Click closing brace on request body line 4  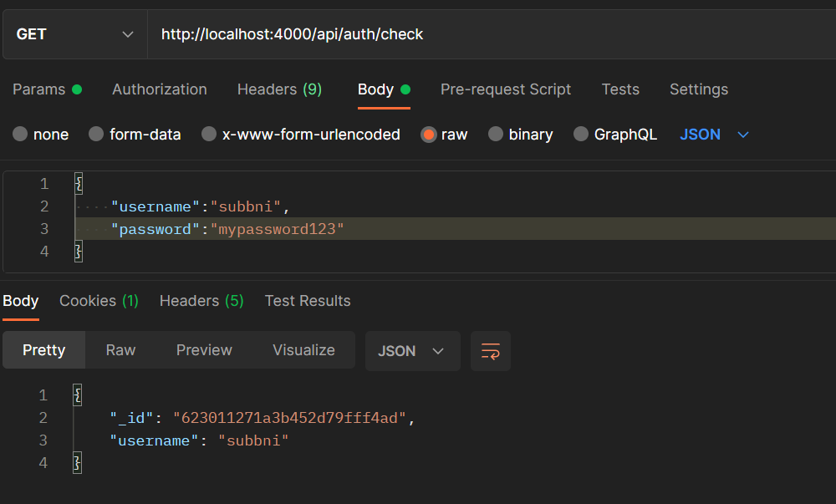tap(79, 251)
